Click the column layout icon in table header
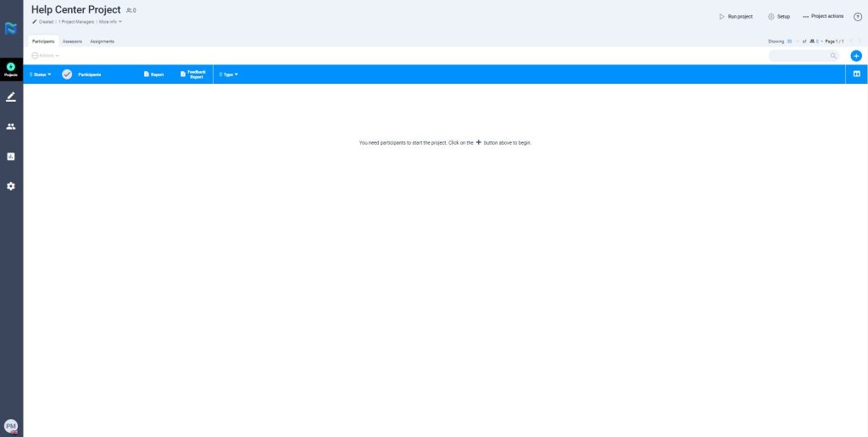The height and width of the screenshot is (437, 868). click(x=856, y=75)
